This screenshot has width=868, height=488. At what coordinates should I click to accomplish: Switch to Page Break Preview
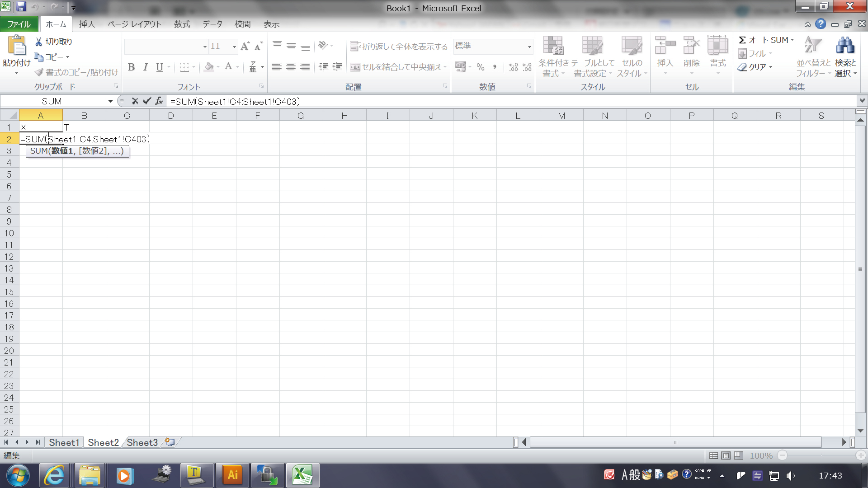tap(738, 455)
